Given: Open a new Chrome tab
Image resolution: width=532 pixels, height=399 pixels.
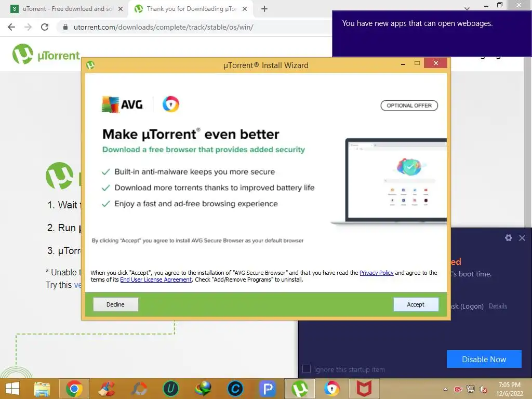Looking at the screenshot, I should click(x=264, y=9).
